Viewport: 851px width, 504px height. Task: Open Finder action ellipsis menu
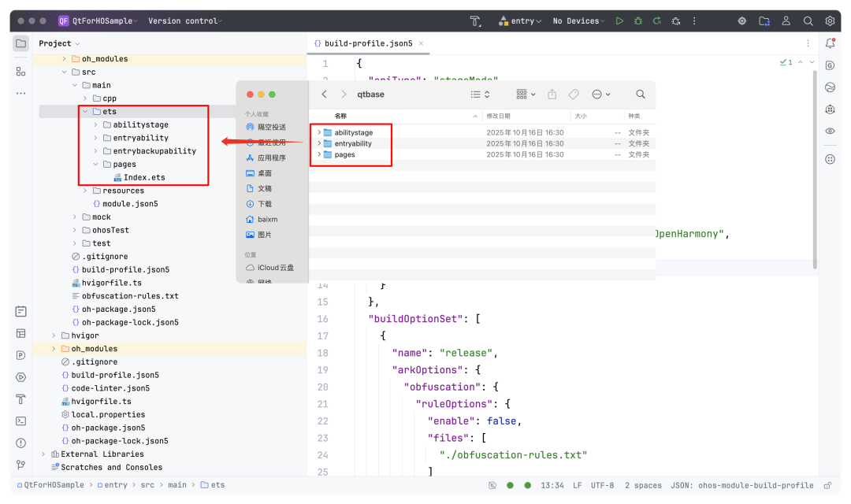(x=600, y=94)
